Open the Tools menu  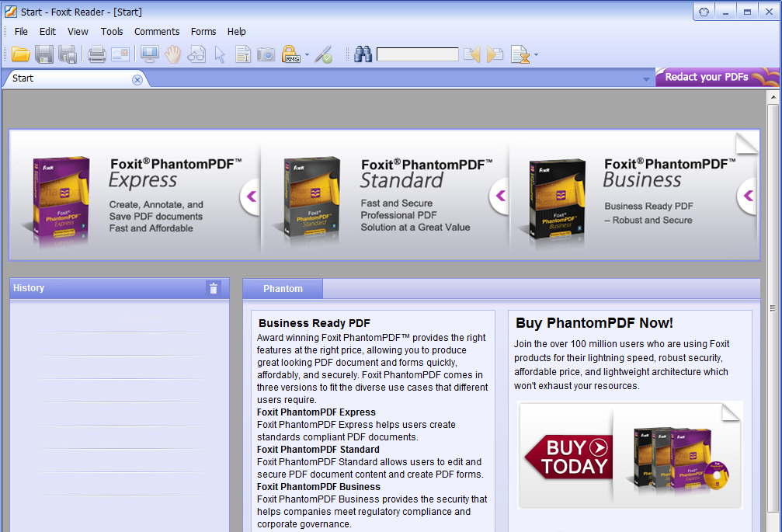[112, 31]
